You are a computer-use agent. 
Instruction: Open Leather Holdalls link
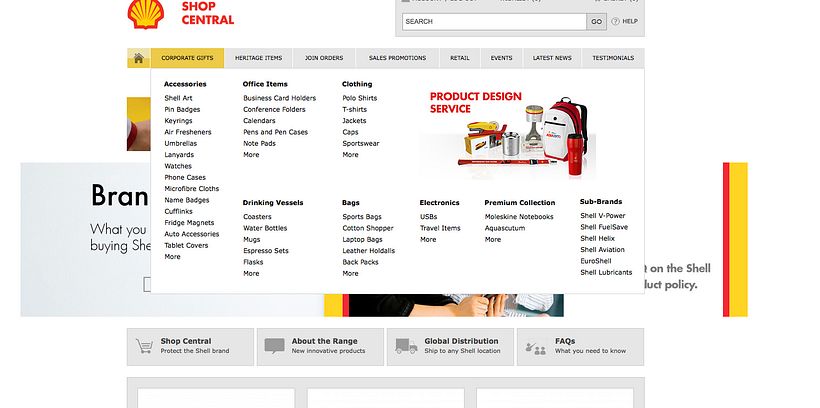point(369,251)
